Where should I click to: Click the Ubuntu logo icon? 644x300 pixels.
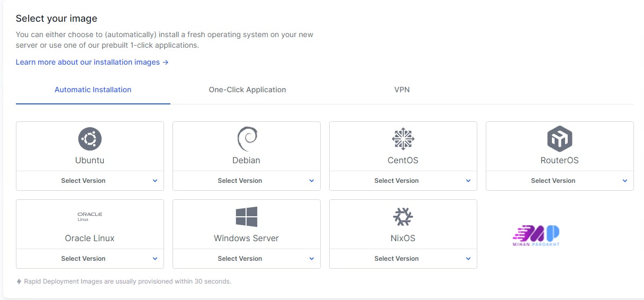click(x=89, y=139)
